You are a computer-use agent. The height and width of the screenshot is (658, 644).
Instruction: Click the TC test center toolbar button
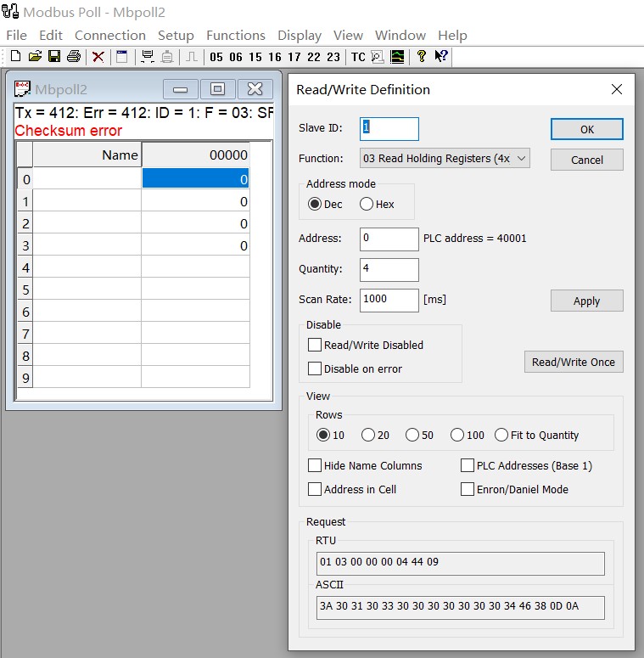coord(358,57)
